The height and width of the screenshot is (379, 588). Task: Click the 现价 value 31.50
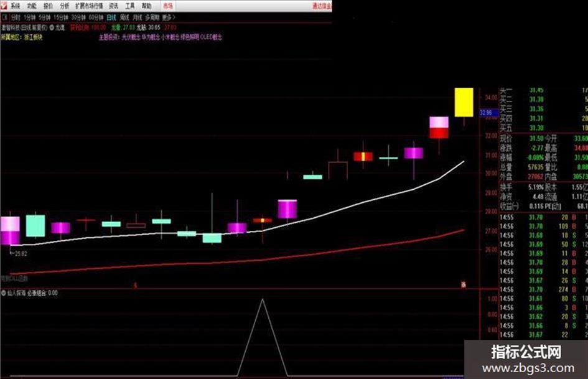[x=536, y=138]
